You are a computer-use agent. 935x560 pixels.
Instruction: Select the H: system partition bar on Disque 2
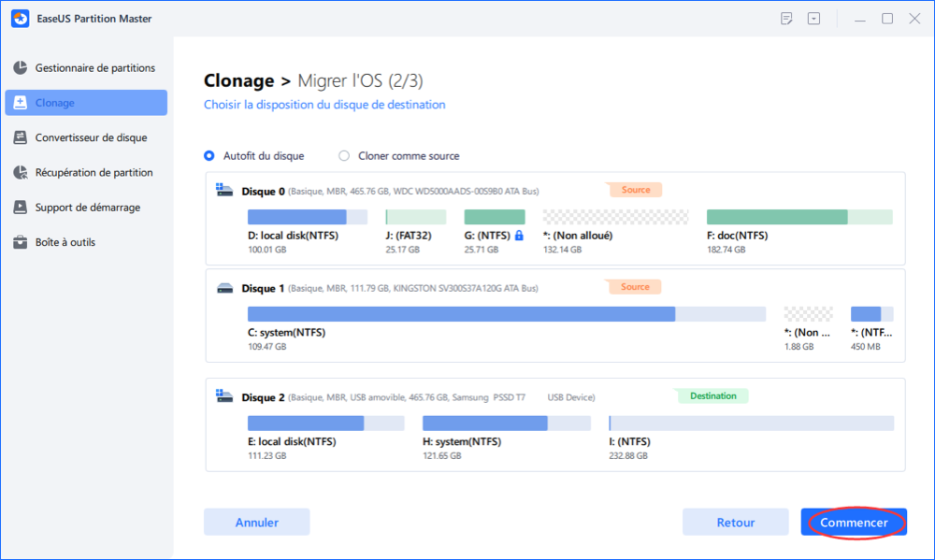pyautogui.click(x=507, y=424)
